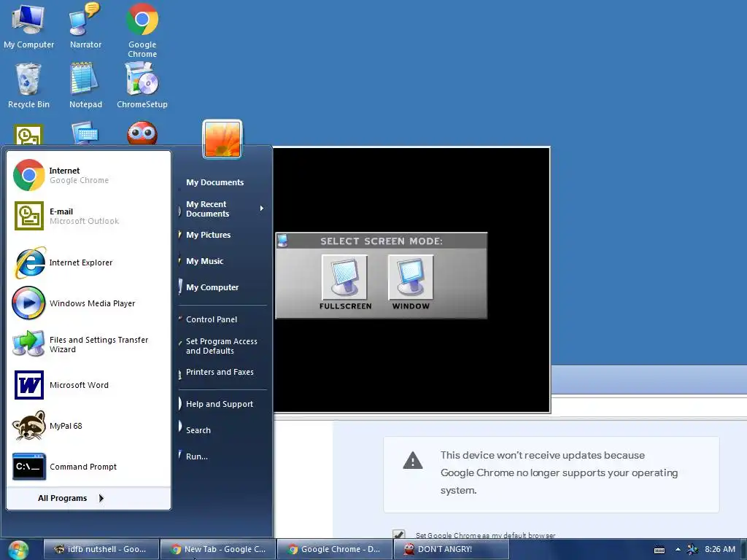This screenshot has height=560, width=747.
Task: Expand My Recent Documents submenu arrow
Action: point(262,209)
